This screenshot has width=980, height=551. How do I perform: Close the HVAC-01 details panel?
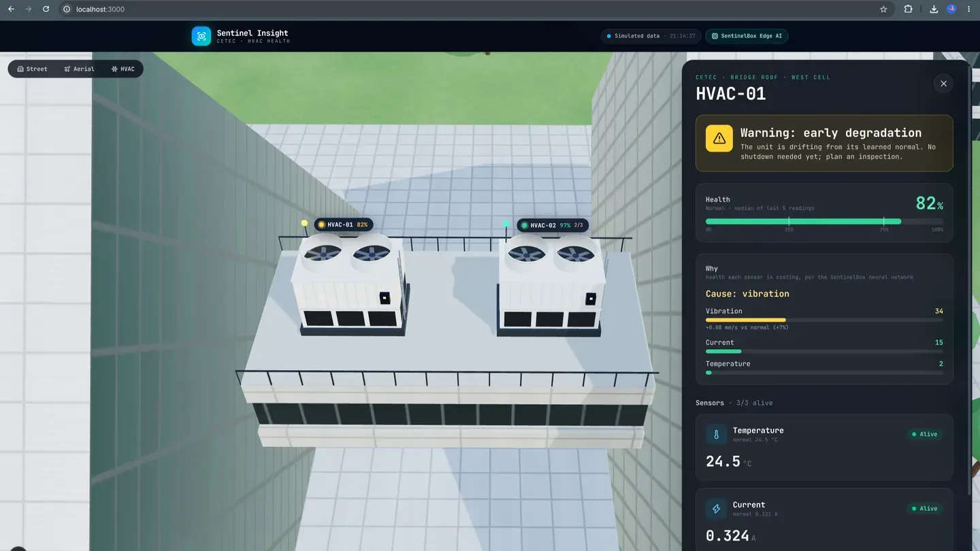pyautogui.click(x=943, y=84)
